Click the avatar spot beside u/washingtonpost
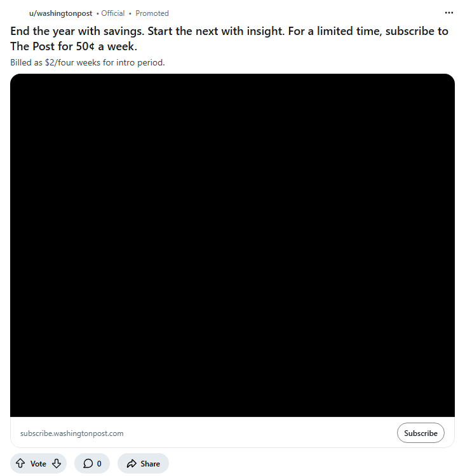 (18, 13)
